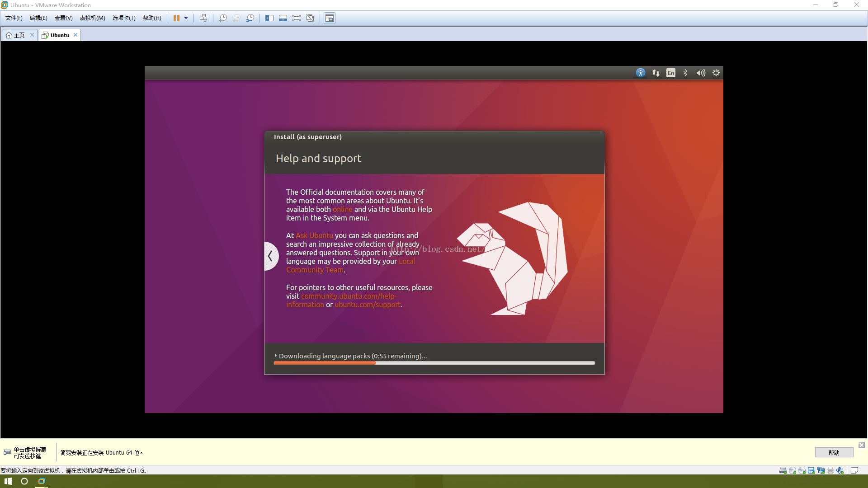Open the snapshot manager icon
The image size is (868, 488).
[x=250, y=18]
